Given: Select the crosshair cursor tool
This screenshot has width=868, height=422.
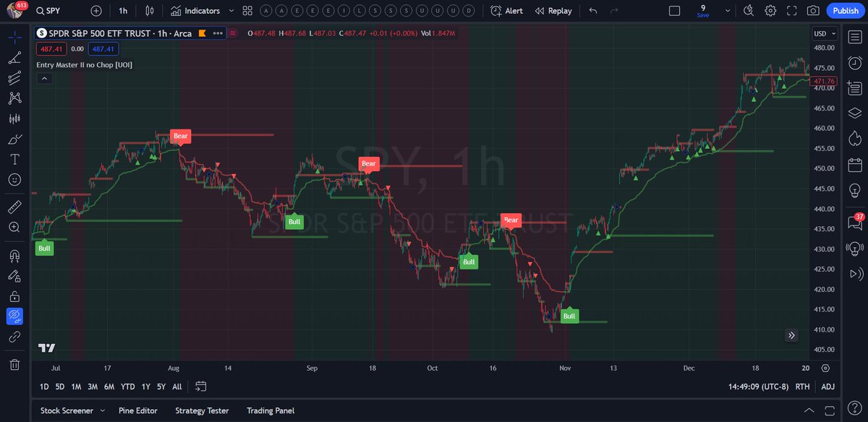Looking at the screenshot, I should click(x=14, y=38).
